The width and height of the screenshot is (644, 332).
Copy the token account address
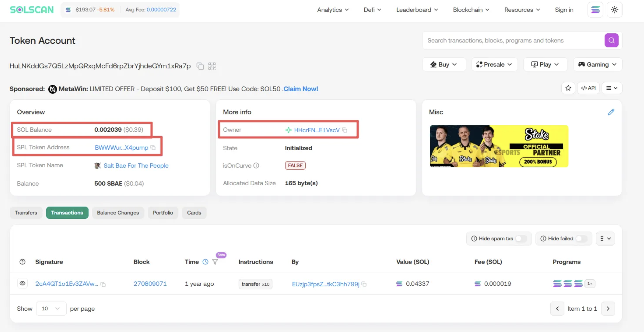pyautogui.click(x=200, y=66)
